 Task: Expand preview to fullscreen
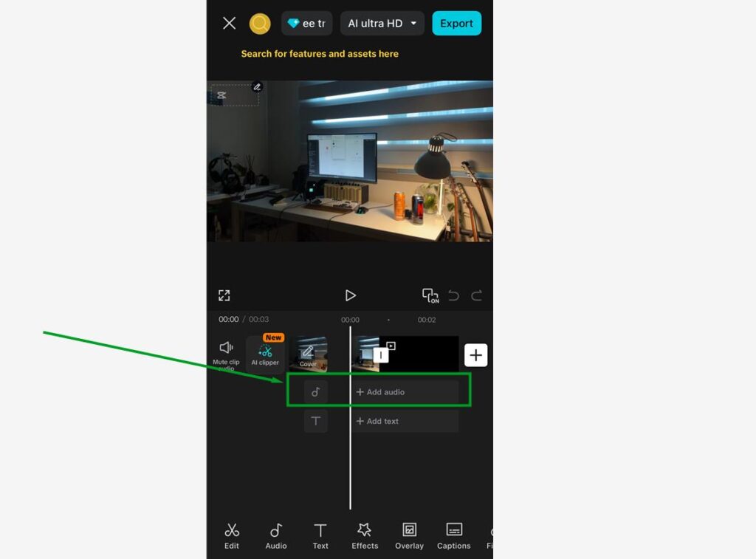click(x=224, y=295)
